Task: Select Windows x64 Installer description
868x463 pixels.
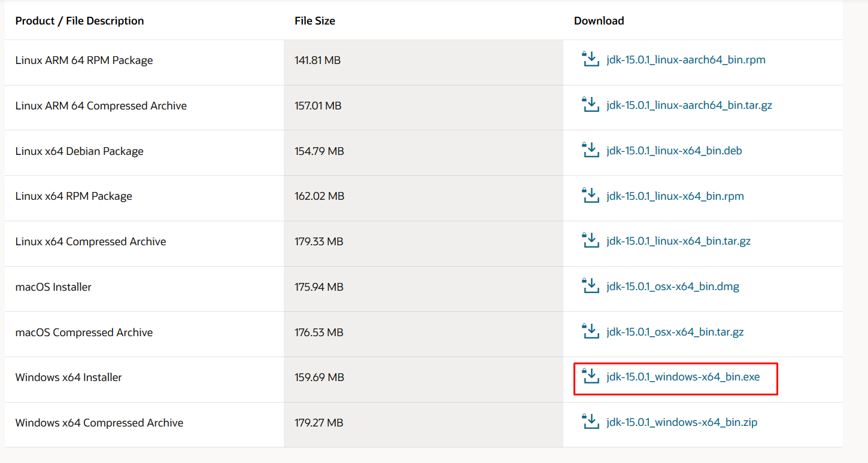Action: coord(69,377)
